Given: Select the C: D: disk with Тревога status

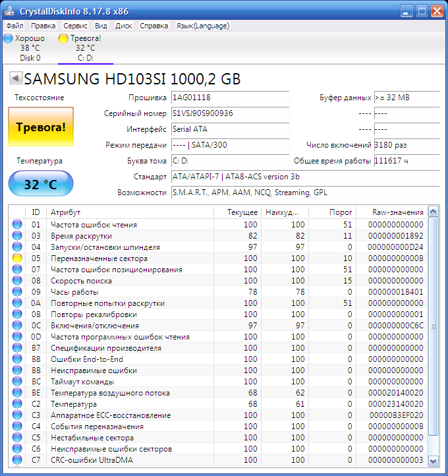Looking at the screenshot, I should click(x=85, y=48).
